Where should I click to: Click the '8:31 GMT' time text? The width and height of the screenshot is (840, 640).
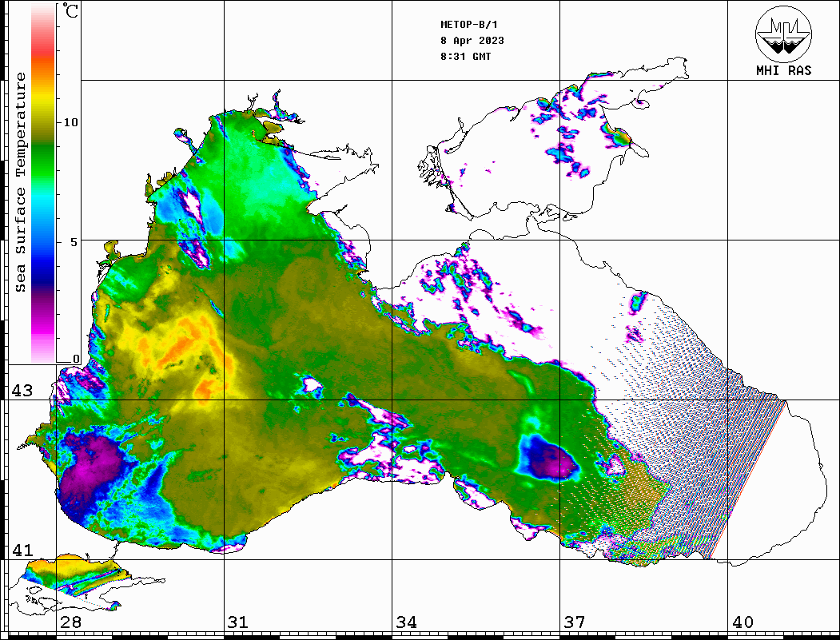pos(465,57)
